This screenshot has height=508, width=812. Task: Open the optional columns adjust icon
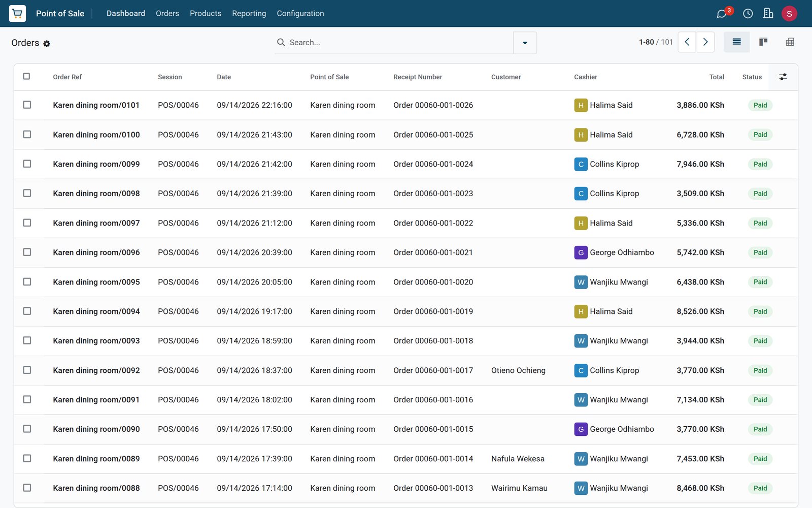tap(783, 77)
